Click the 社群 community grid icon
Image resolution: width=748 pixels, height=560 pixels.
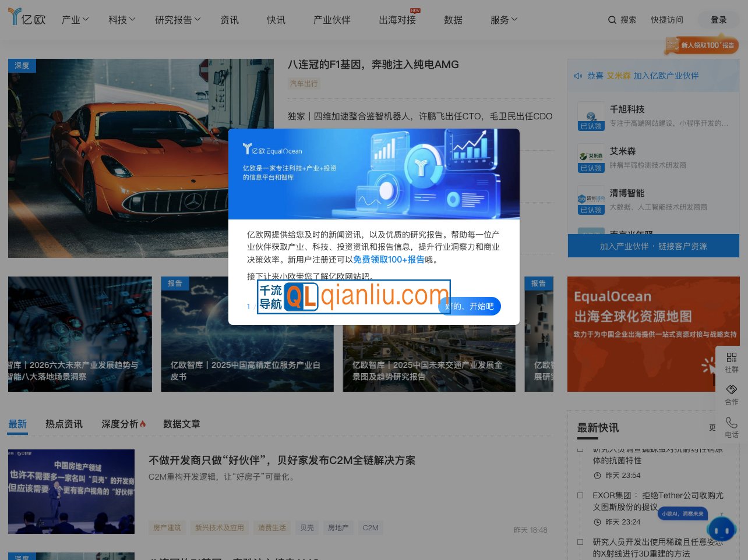click(732, 357)
